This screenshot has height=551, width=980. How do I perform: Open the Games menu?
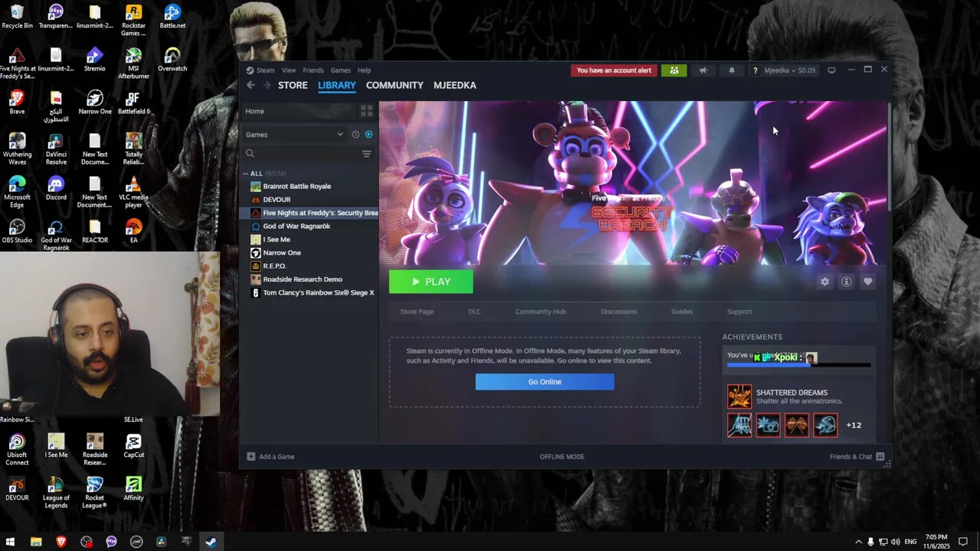pos(341,70)
